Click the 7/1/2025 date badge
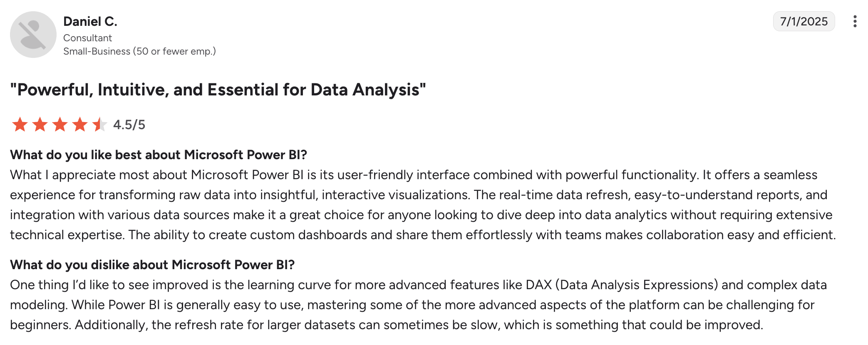This screenshot has height=345, width=868. click(x=804, y=21)
